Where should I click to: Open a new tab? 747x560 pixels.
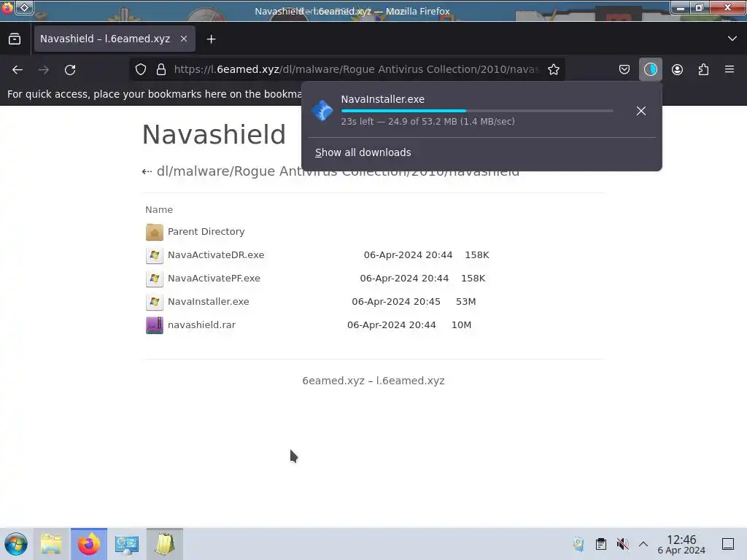click(x=211, y=39)
